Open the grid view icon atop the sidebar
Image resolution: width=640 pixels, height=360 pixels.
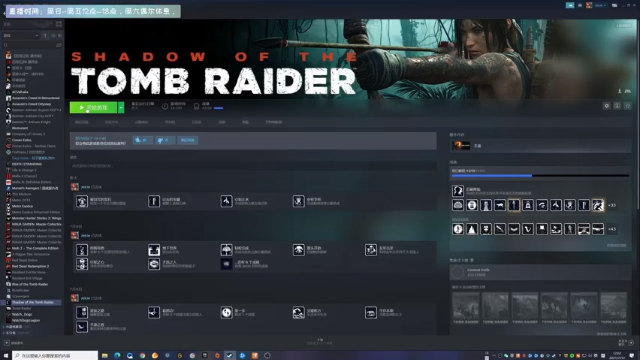click(59, 24)
